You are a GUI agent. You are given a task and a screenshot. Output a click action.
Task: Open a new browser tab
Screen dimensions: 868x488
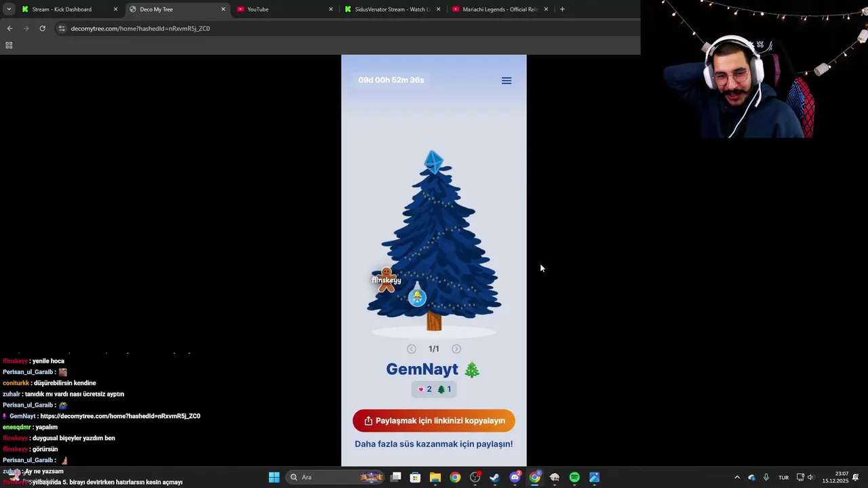coord(562,9)
